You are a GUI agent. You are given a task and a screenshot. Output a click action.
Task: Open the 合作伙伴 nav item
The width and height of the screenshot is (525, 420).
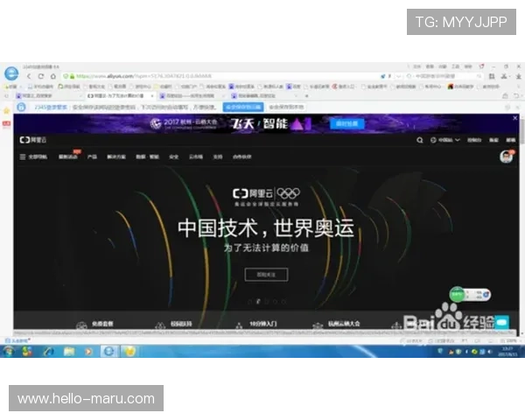tap(242, 157)
